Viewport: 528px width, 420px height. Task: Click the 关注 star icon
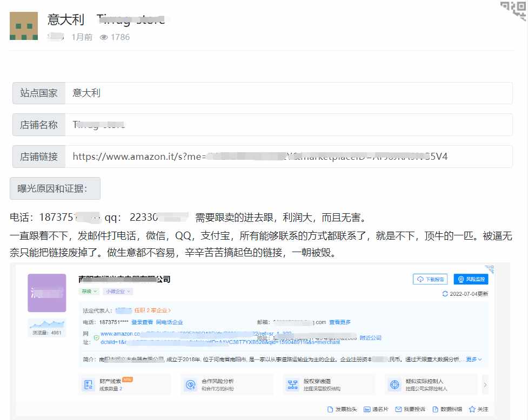pyautogui.click(x=472, y=409)
